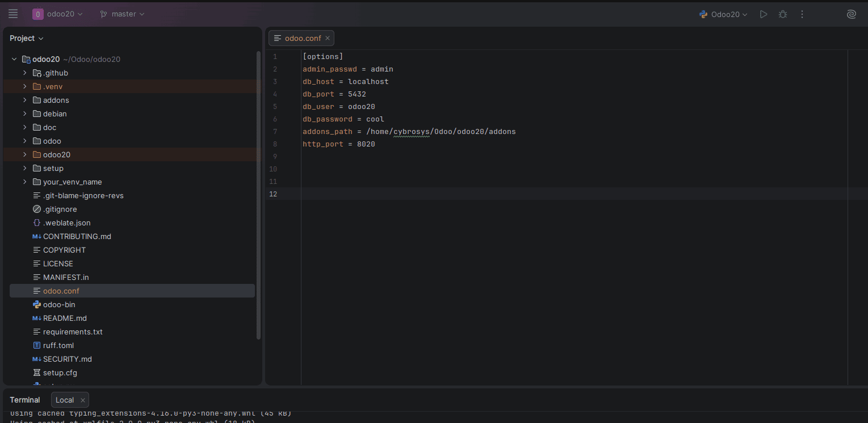Screen dimensions: 868x423
Task: Click the CONTRIBUTING.md markdown icon
Action: tap(37, 236)
